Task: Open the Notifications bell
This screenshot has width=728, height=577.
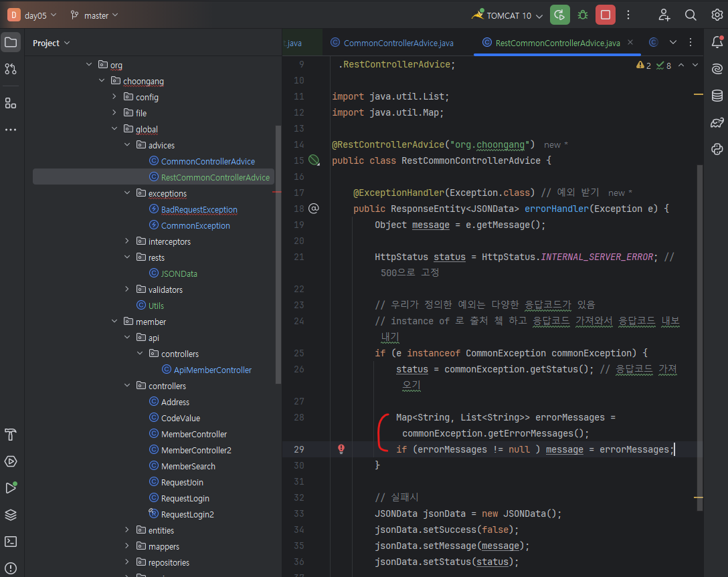Action: click(x=717, y=42)
